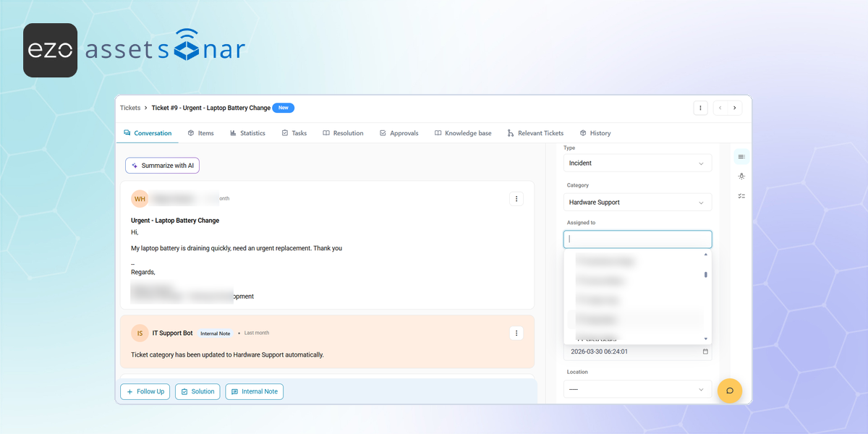Image resolution: width=868 pixels, height=434 pixels.
Task: Click the 2026-03-30 06:24:01 date field
Action: 637,352
